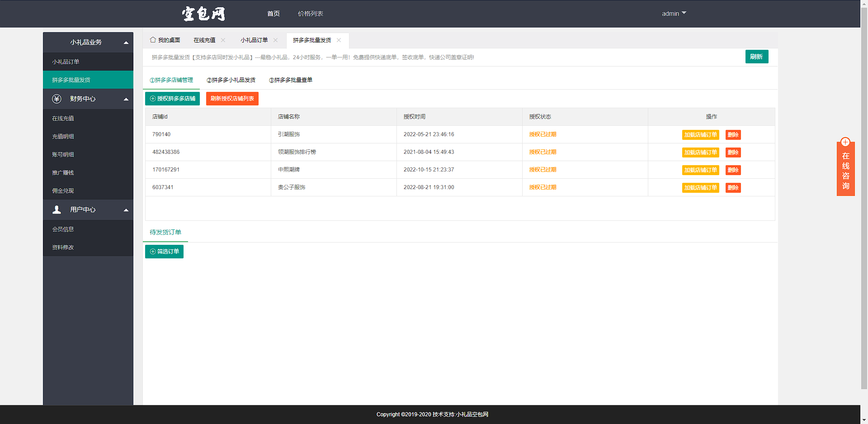Screen dimensions: 868x424
Task: Open 会员信息 in the sidebar
Action: [x=88, y=229]
